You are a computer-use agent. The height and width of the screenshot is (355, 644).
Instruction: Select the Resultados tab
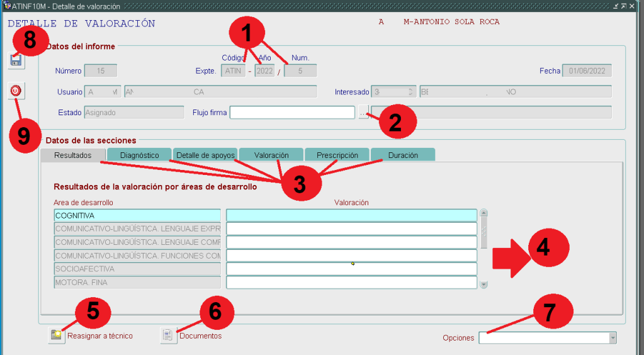(x=72, y=155)
